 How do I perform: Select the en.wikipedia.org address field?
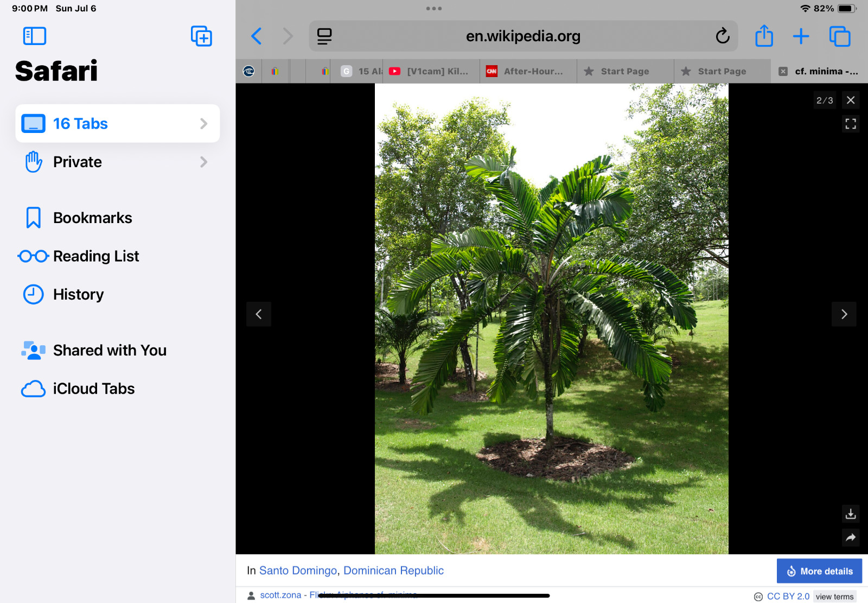pos(523,36)
